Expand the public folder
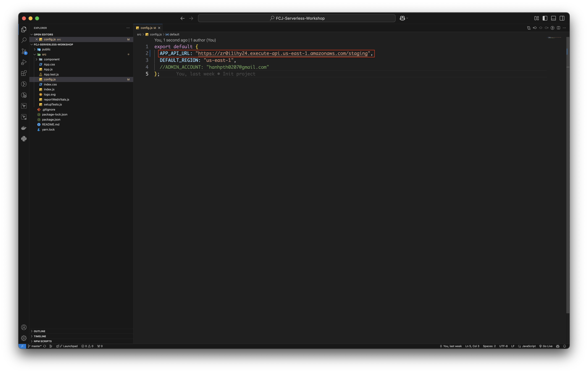588x373 pixels. [46, 49]
